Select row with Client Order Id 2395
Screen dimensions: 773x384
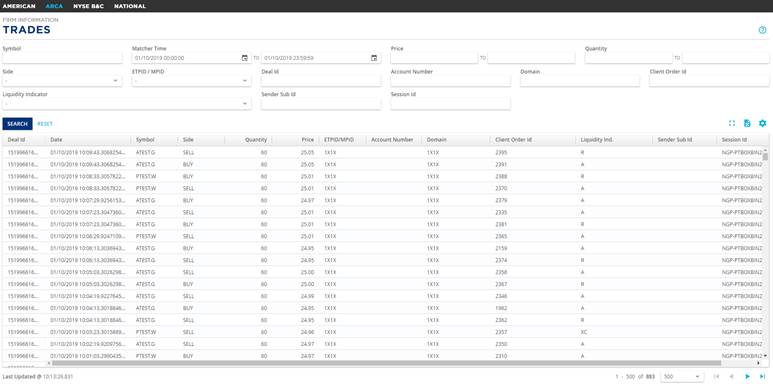coord(383,152)
